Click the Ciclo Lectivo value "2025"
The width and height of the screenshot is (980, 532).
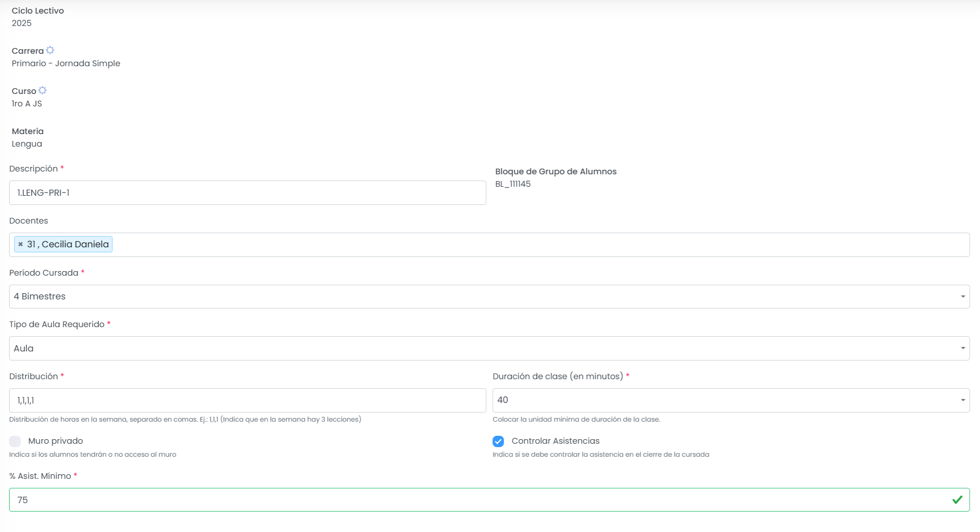coord(21,23)
